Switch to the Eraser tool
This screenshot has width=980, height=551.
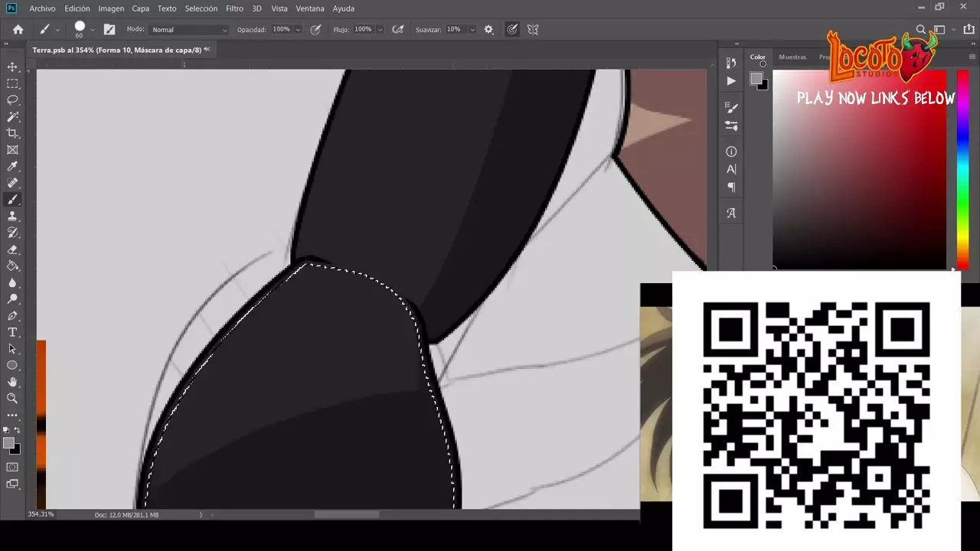pyautogui.click(x=12, y=249)
